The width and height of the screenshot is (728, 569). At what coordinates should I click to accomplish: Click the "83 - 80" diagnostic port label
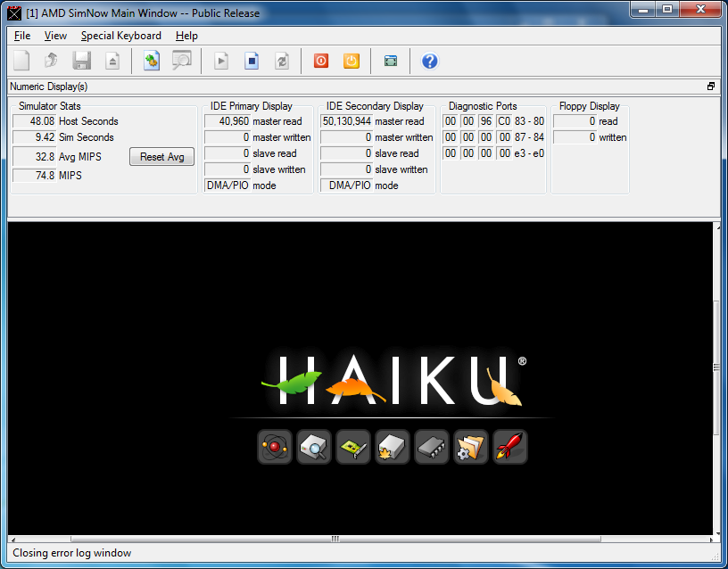(529, 121)
